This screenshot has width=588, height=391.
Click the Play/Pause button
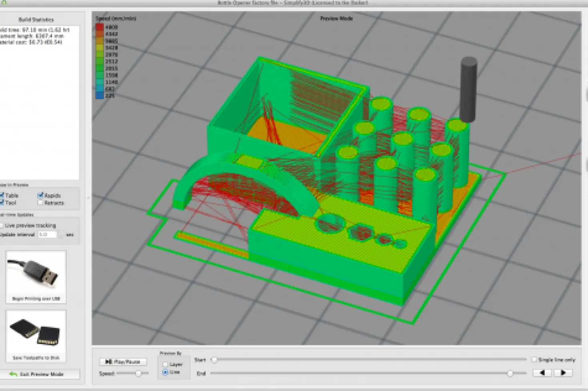click(x=123, y=362)
